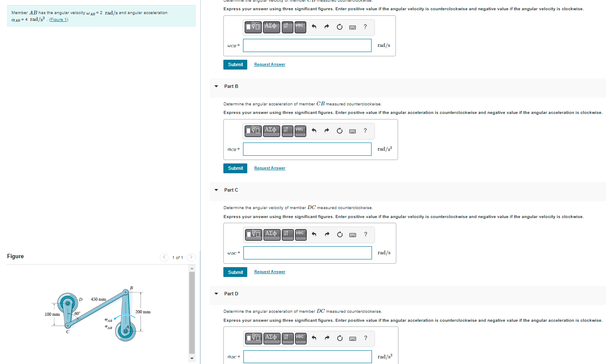Click vec button in αCB toolbar

[x=300, y=131]
